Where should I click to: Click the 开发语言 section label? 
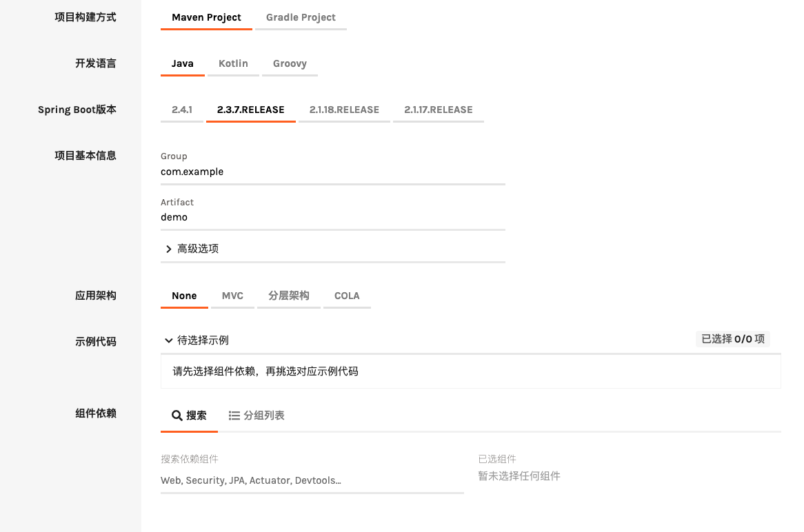[95, 63]
